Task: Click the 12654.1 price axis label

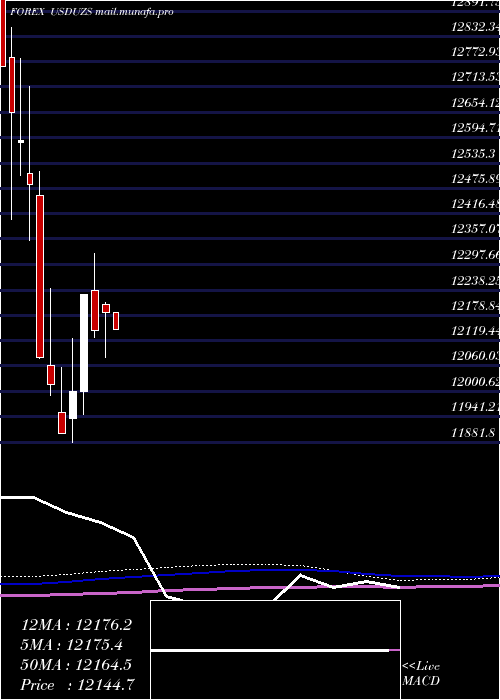Action: [475, 103]
